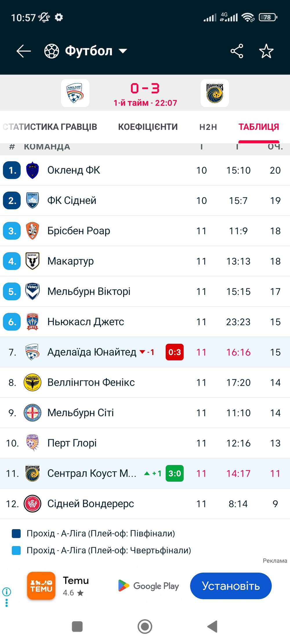Toggle the favorite star icon
The height and width of the screenshot is (644, 290).
pos(266,51)
